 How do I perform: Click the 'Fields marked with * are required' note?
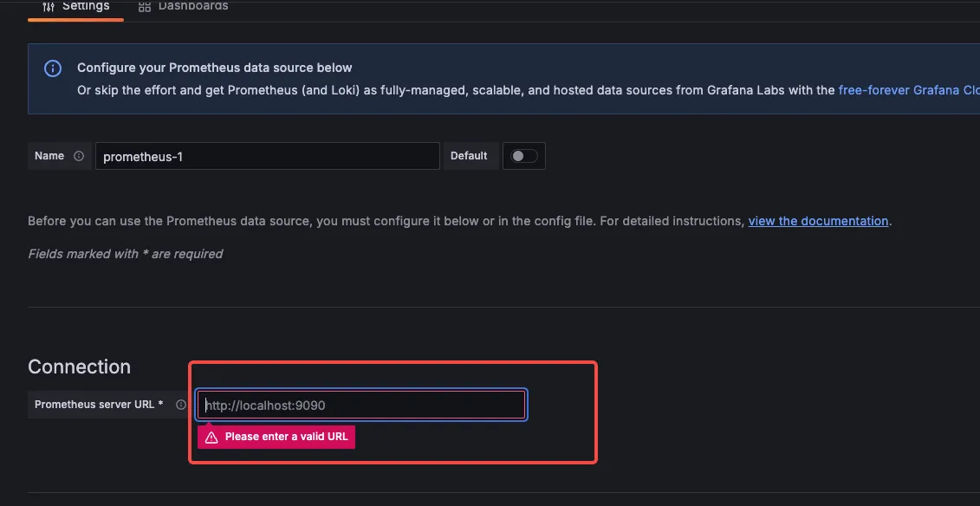click(x=125, y=254)
